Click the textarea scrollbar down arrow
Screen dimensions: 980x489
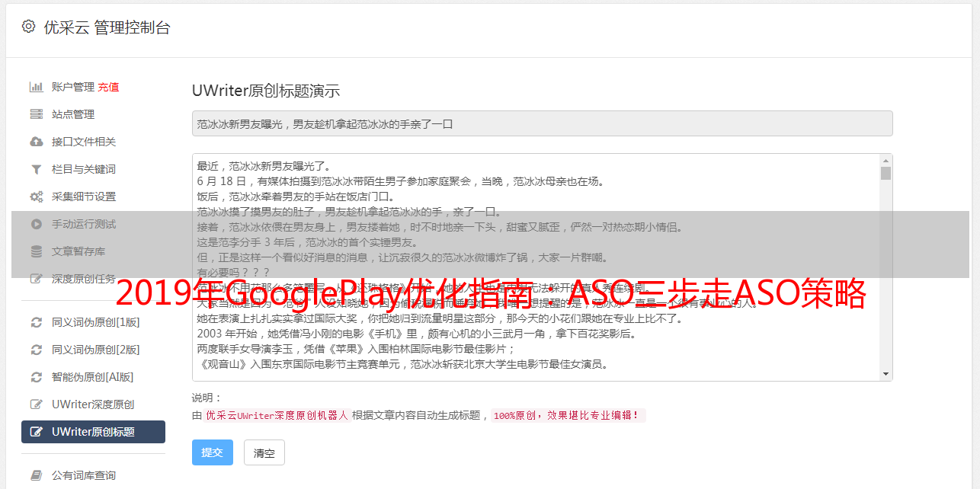coord(886,374)
